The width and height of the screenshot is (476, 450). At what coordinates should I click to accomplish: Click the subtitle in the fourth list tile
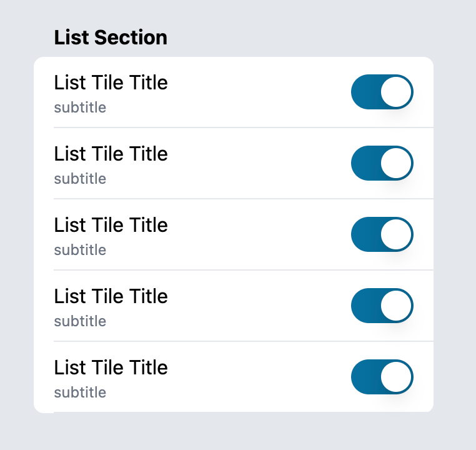80,321
